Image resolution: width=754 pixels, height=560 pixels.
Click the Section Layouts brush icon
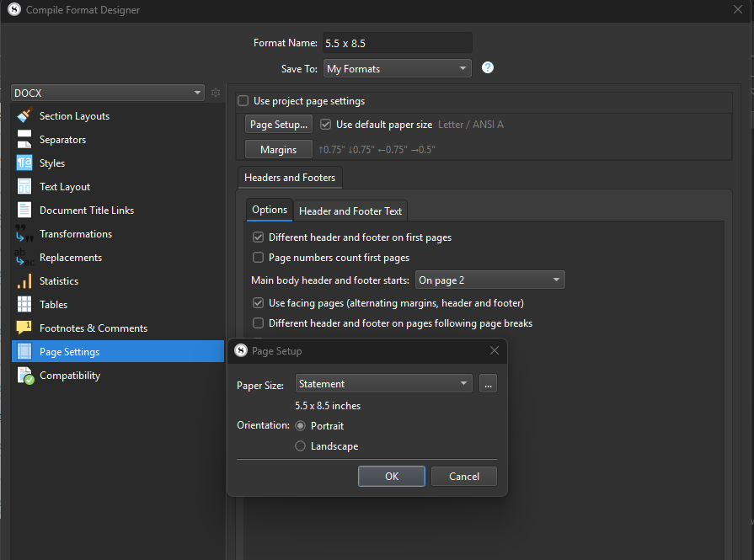tap(24, 116)
